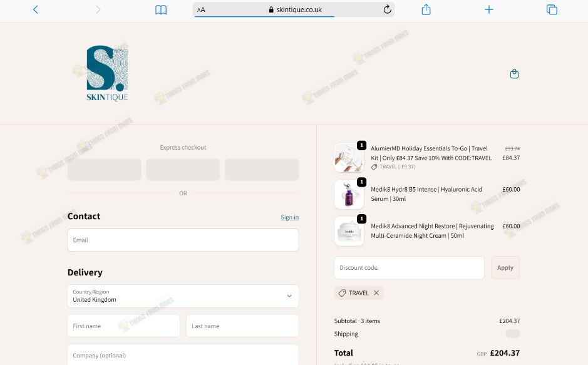Click the Sign in link
Image resolution: width=588 pixels, height=365 pixels.
pyautogui.click(x=289, y=217)
